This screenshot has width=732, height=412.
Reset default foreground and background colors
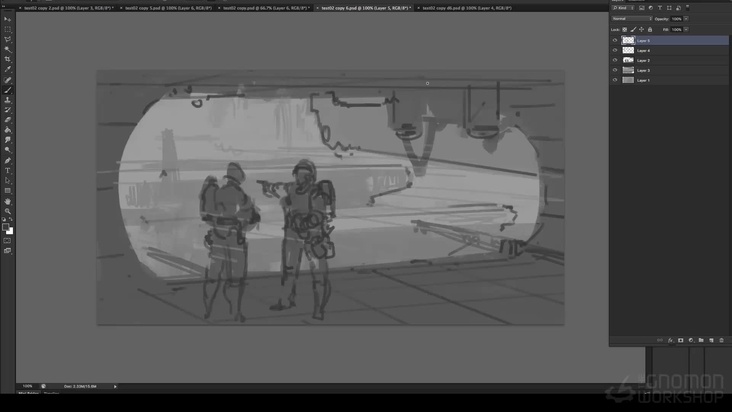pyautogui.click(x=4, y=219)
